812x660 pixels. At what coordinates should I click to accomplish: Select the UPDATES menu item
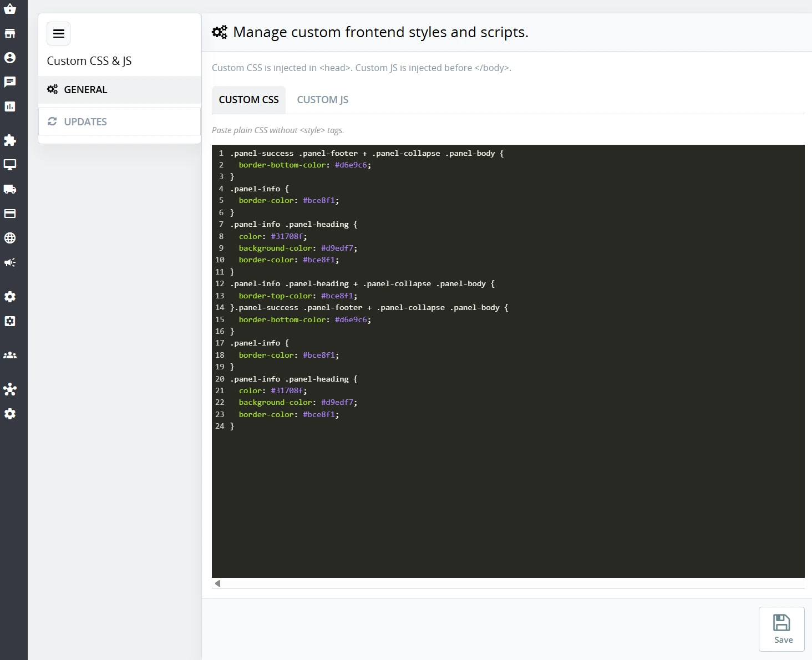point(119,121)
